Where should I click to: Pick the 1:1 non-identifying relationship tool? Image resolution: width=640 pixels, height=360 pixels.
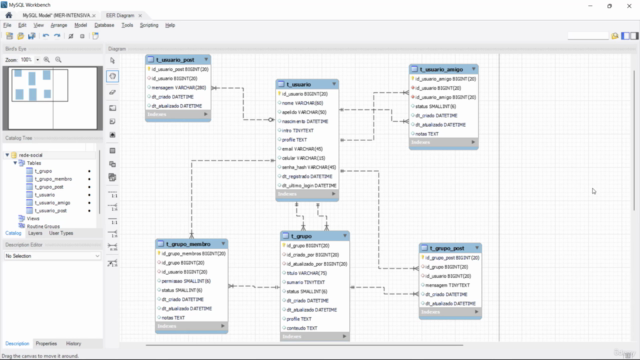(x=113, y=194)
